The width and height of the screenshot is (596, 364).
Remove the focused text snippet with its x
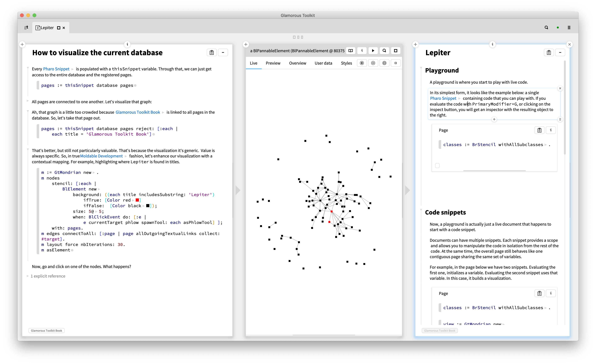point(560,88)
